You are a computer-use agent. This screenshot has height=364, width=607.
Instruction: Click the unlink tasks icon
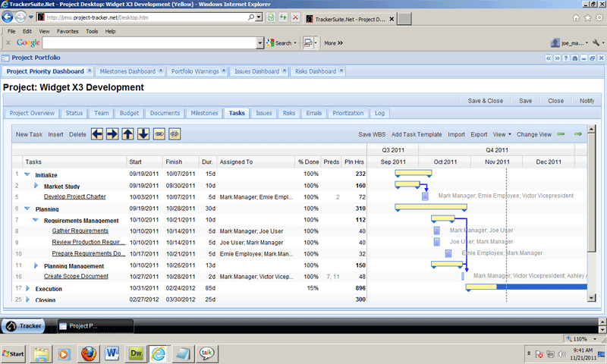[175, 134]
